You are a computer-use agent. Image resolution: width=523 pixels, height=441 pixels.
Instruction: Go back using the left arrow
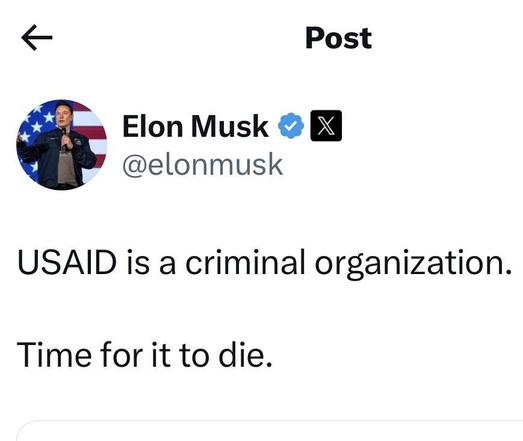tap(37, 37)
